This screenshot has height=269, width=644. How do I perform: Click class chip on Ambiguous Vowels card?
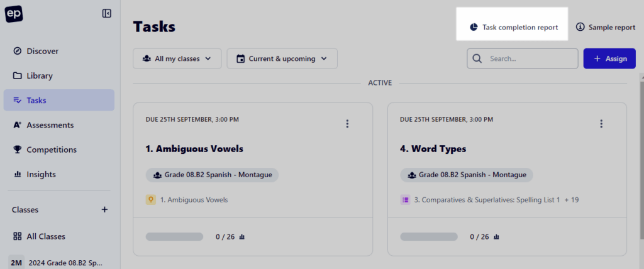[x=212, y=175]
